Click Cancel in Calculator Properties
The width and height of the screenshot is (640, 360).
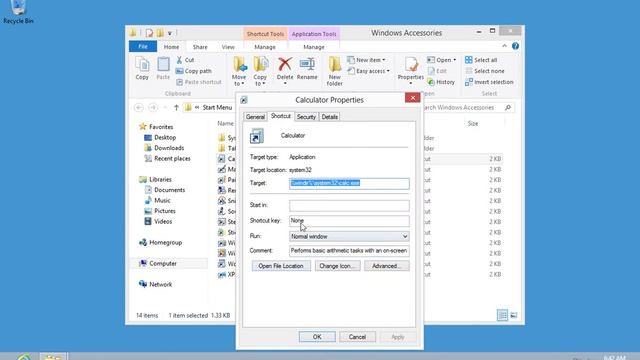[357, 337]
